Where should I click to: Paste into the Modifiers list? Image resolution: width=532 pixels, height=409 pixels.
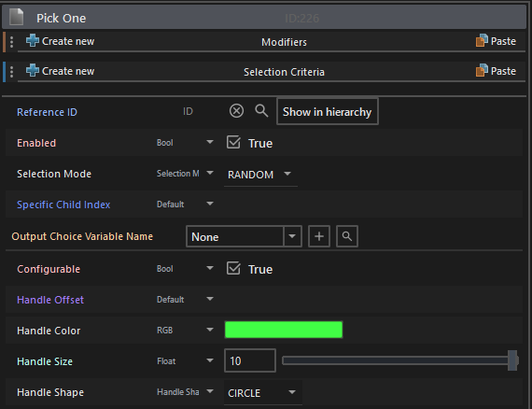[496, 41]
